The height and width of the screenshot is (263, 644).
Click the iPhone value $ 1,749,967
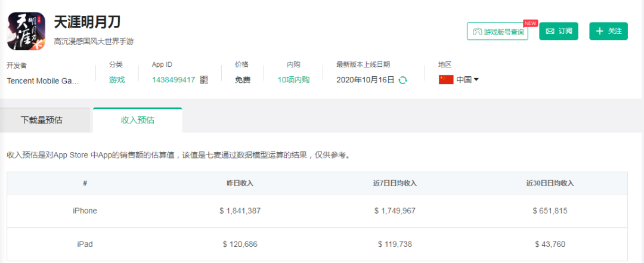(395, 211)
